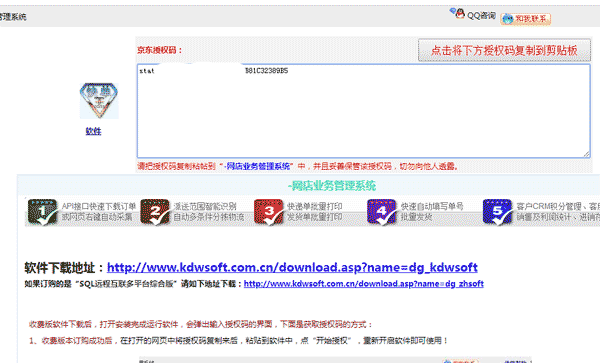Click the green 网店业务管理系统 heading
This screenshot has height=363, width=600.
pyautogui.click(x=332, y=186)
